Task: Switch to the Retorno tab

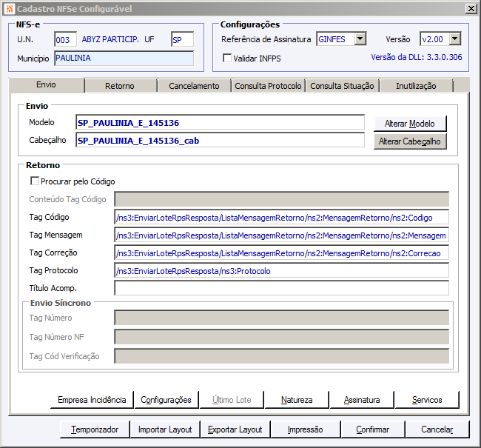Action: click(120, 86)
